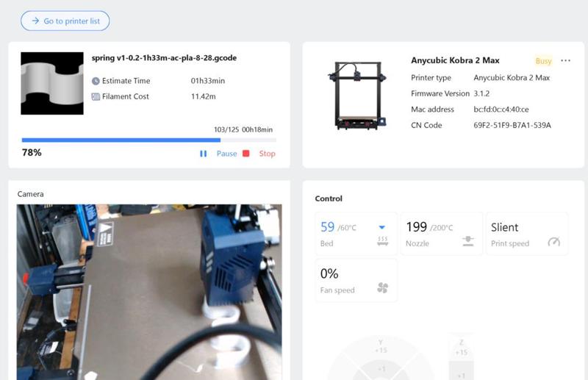Click the blue pause bars icon
Screen dimensions: 588x380
pos(204,154)
